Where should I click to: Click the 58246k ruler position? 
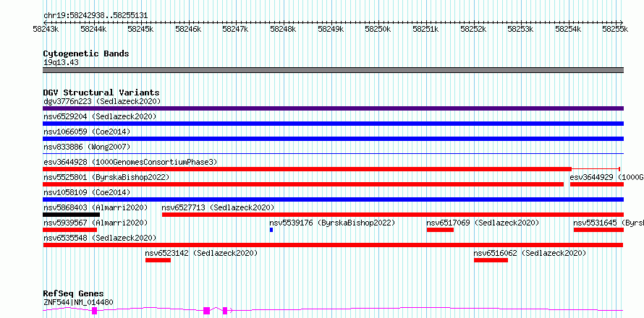(189, 29)
